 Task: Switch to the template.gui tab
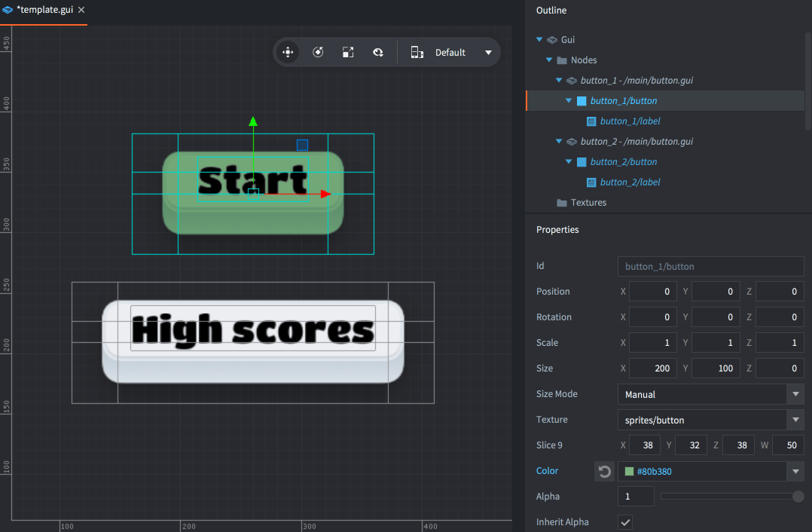coord(44,10)
